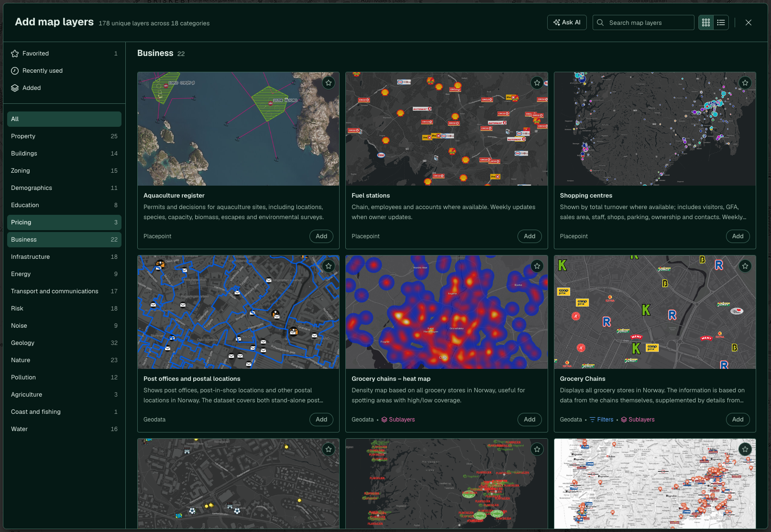The height and width of the screenshot is (532, 771).
Task: Select the Noise category
Action: pos(64,326)
